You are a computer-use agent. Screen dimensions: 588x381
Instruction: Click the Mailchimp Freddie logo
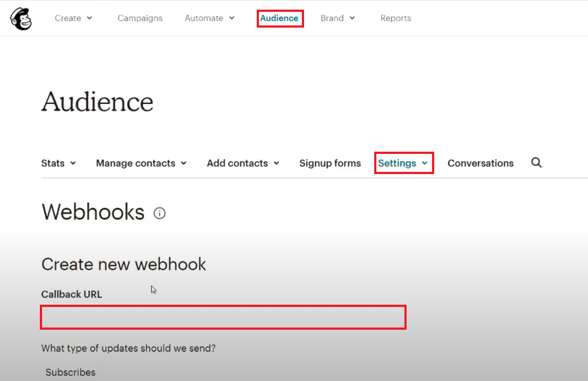[x=21, y=18]
